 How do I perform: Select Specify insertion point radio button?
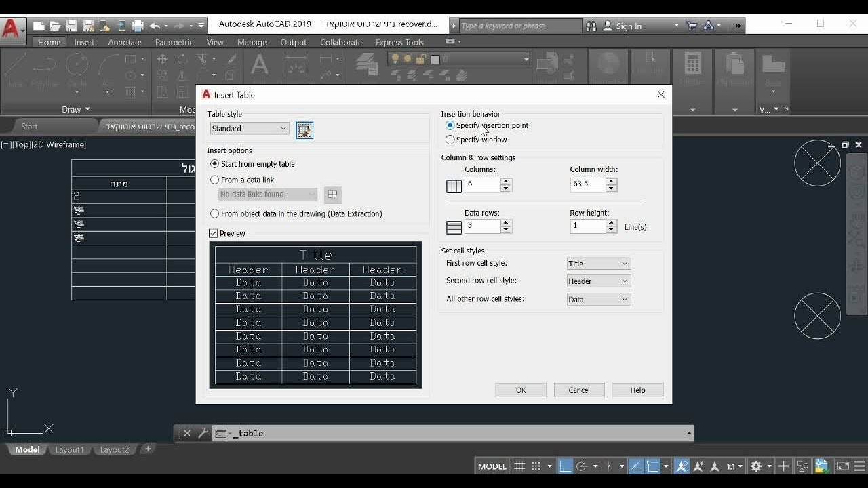tap(450, 125)
